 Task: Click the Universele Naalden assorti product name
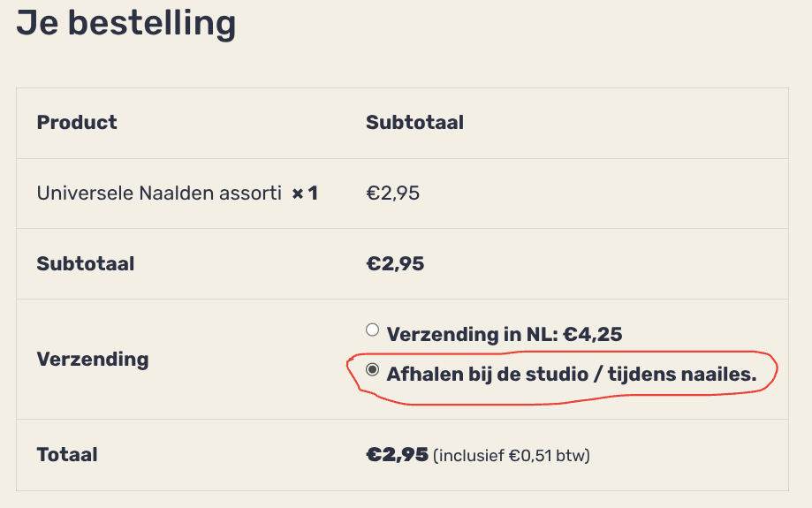click(159, 193)
